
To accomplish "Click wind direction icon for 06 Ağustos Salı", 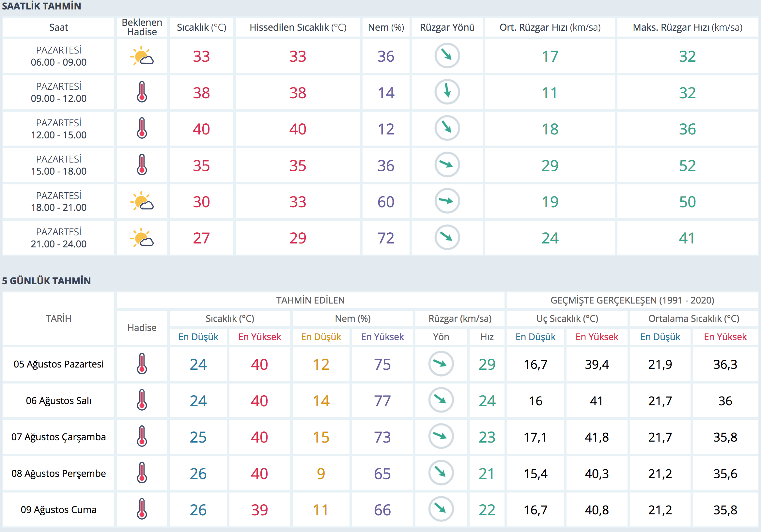I will [x=441, y=400].
